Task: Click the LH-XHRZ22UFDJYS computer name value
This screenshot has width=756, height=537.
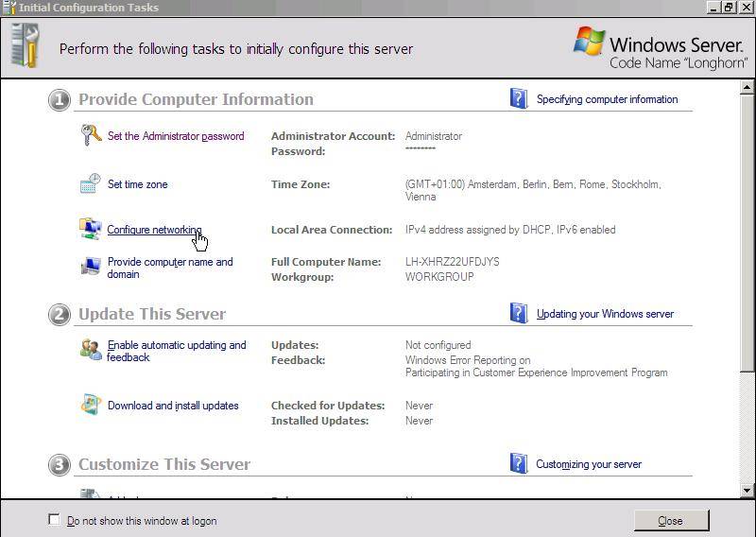Action: point(453,262)
